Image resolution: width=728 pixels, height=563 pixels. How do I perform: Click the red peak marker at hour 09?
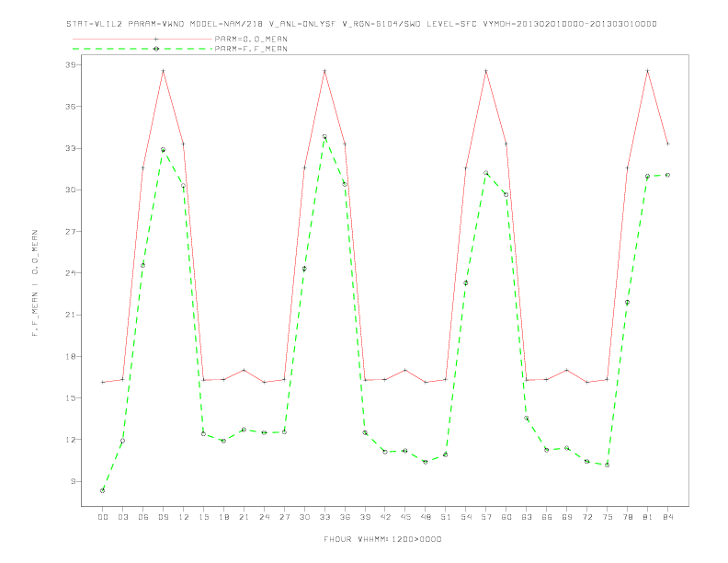tap(163, 71)
